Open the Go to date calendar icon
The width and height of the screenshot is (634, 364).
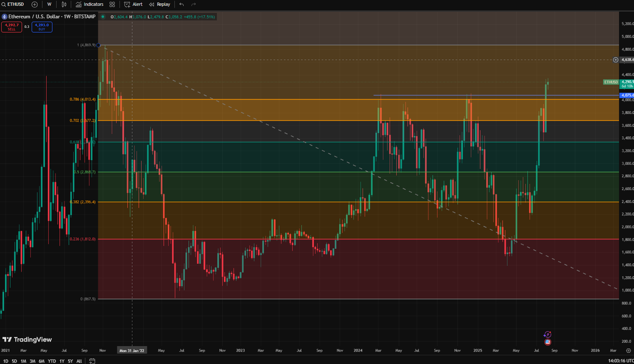[92, 361]
